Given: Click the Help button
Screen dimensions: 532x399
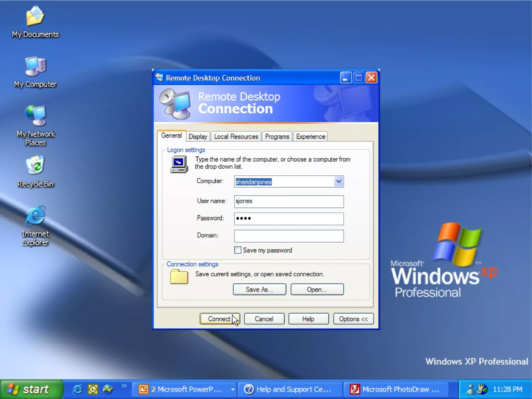Looking at the screenshot, I should click(309, 319).
